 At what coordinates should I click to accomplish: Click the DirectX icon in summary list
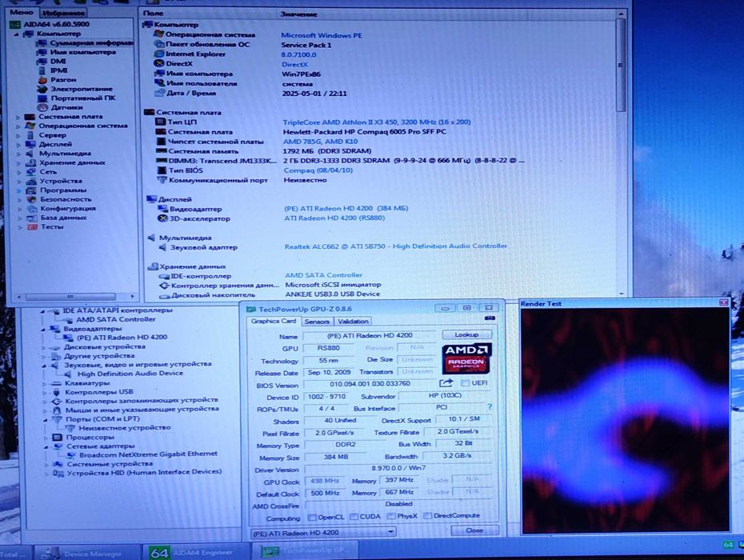159,63
